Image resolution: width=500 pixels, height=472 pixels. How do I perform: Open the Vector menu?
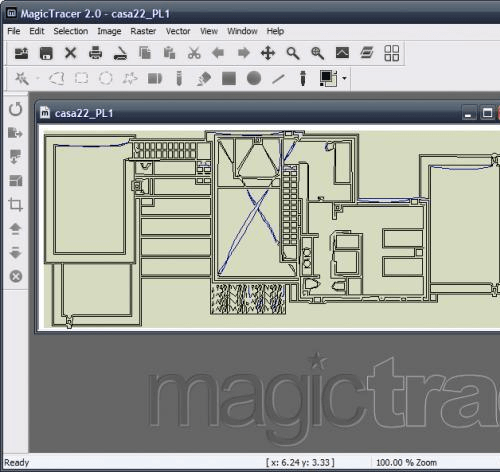(x=178, y=31)
